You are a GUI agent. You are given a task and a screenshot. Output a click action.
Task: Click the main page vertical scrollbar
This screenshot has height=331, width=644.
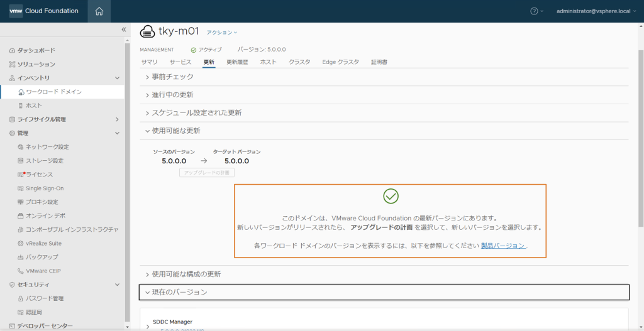point(641,139)
